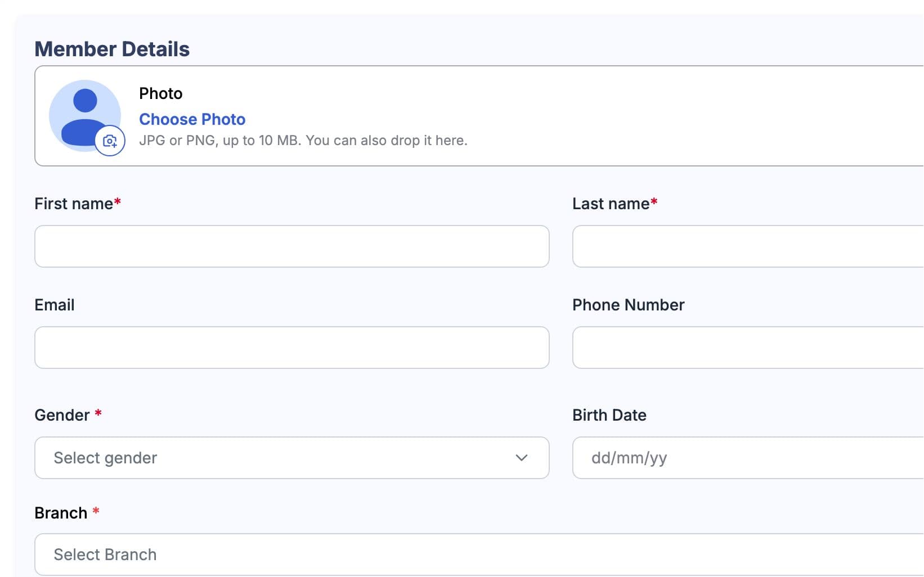
Task: Open the Choose Photo link
Action: [192, 119]
